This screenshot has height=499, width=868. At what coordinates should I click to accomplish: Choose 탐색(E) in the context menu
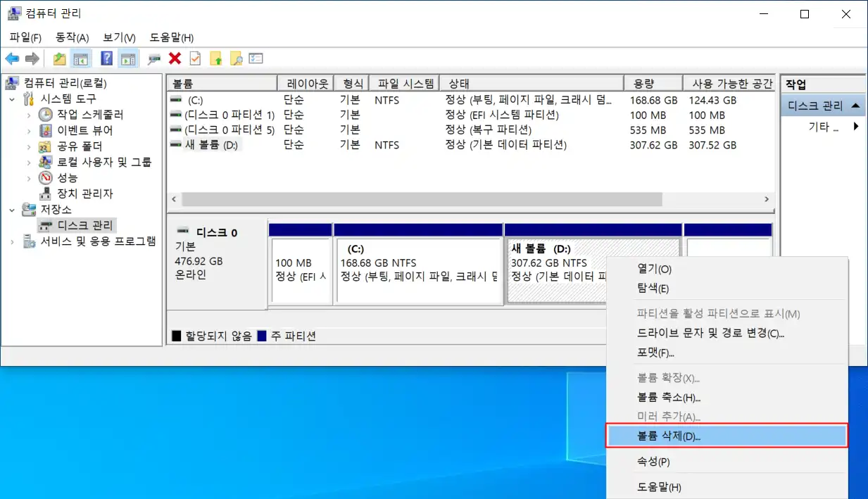point(727,288)
